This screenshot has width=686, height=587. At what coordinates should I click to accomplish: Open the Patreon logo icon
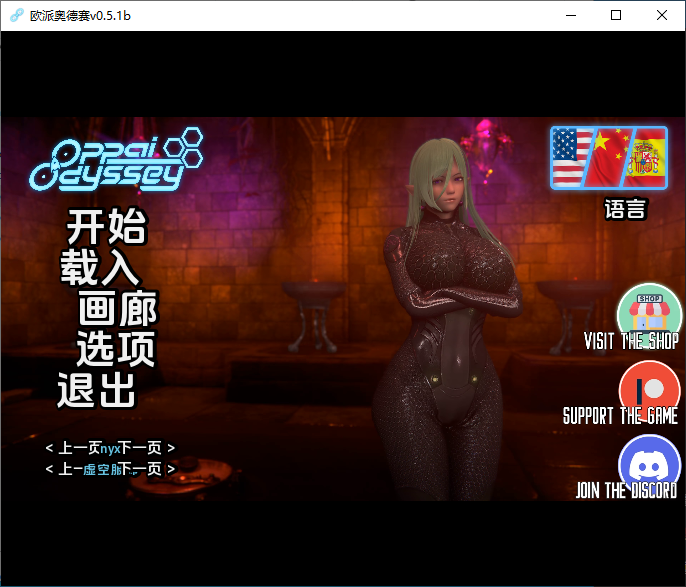(x=649, y=388)
